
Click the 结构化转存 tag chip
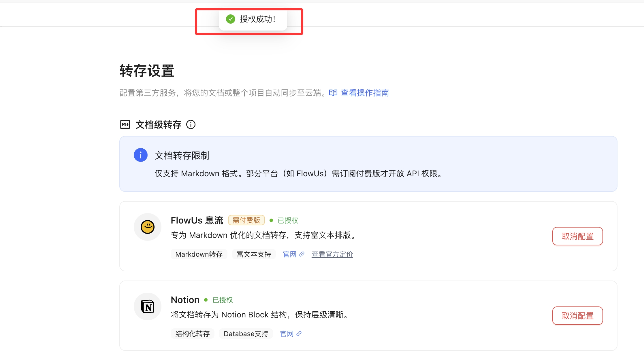pos(192,334)
